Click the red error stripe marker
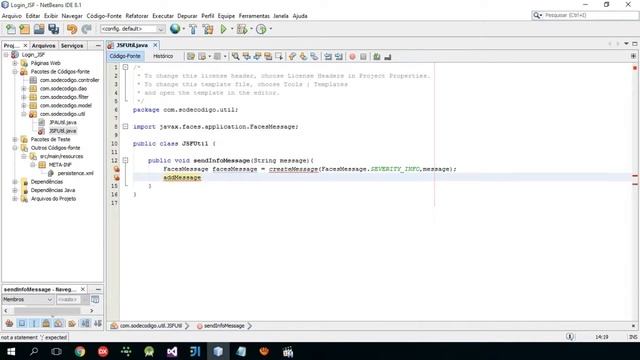 (635, 68)
